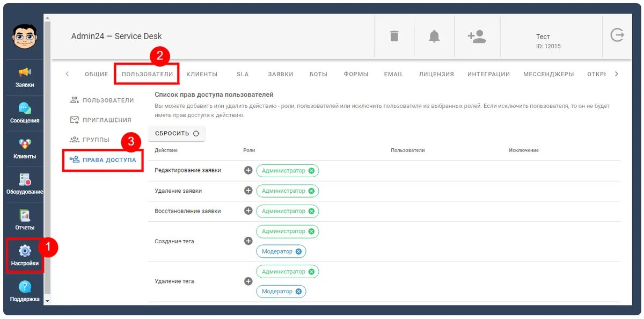Remove Администратор from Редактирование заявки
This screenshot has height=319, width=644.
pos(311,171)
